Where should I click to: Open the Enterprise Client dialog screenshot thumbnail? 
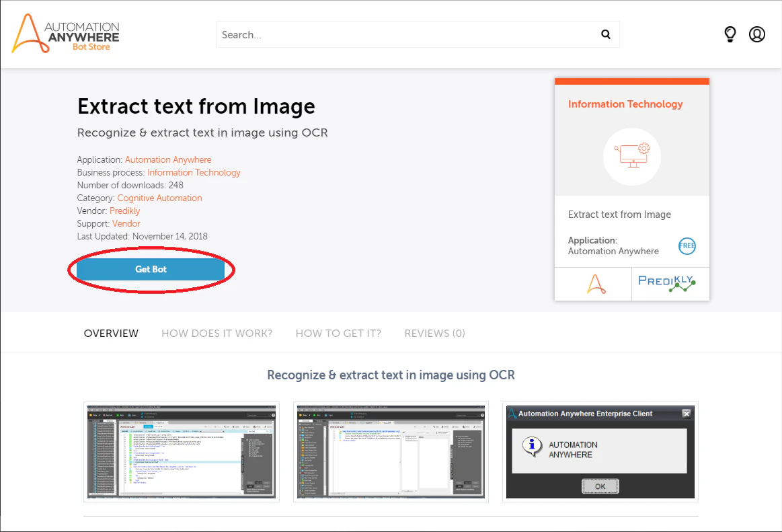600,452
